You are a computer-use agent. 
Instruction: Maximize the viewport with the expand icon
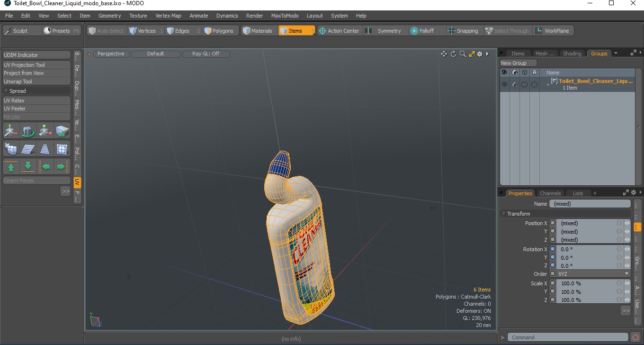coord(472,54)
